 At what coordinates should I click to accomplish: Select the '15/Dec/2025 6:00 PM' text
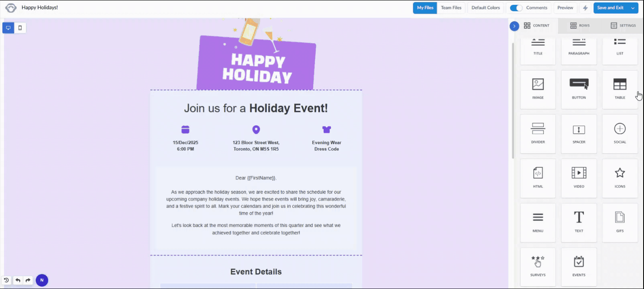tap(185, 146)
